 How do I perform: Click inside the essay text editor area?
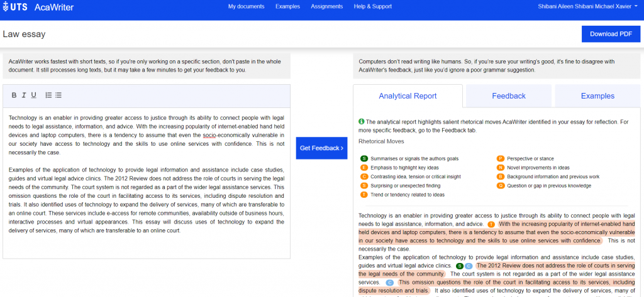click(x=147, y=183)
